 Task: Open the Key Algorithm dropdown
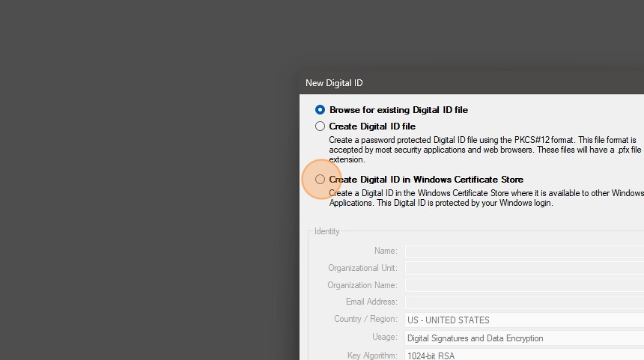(524, 356)
